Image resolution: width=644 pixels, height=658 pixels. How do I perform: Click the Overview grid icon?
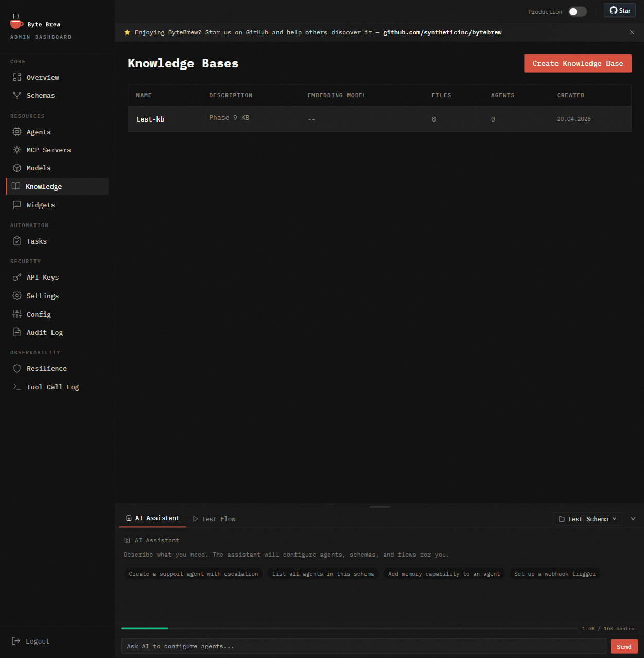pyautogui.click(x=17, y=77)
